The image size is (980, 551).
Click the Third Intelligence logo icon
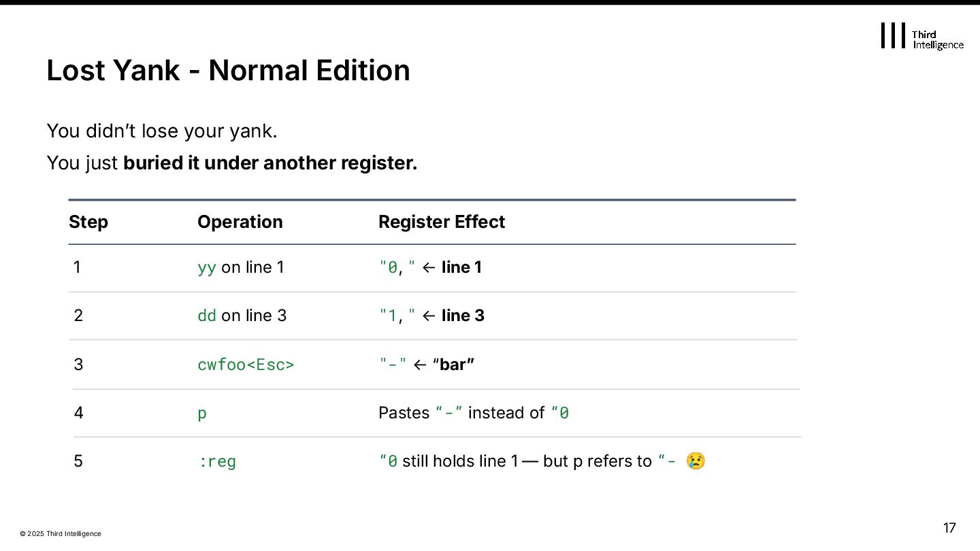tap(893, 35)
